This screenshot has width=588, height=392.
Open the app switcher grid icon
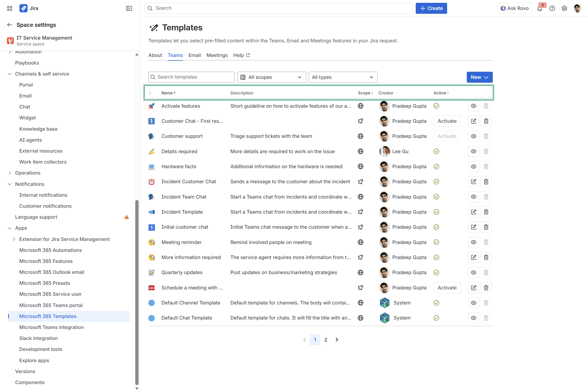pos(10,8)
